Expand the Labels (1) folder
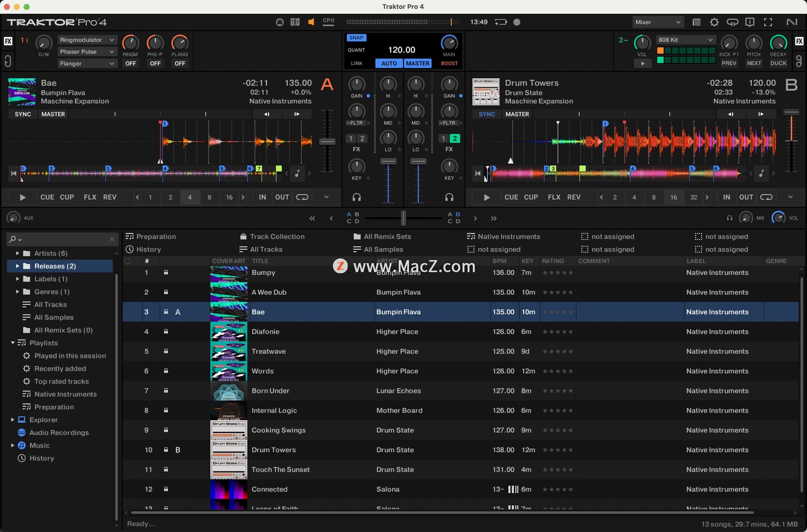 point(17,279)
